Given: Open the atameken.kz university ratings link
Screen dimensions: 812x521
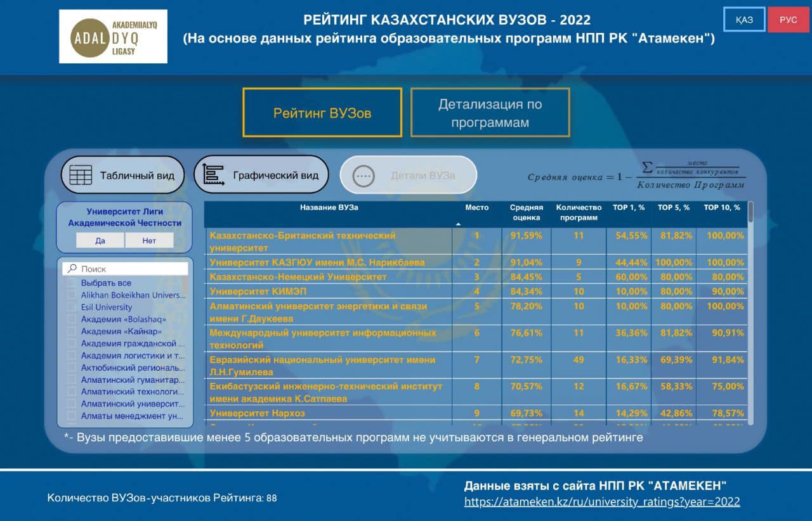Looking at the screenshot, I should point(602,502).
